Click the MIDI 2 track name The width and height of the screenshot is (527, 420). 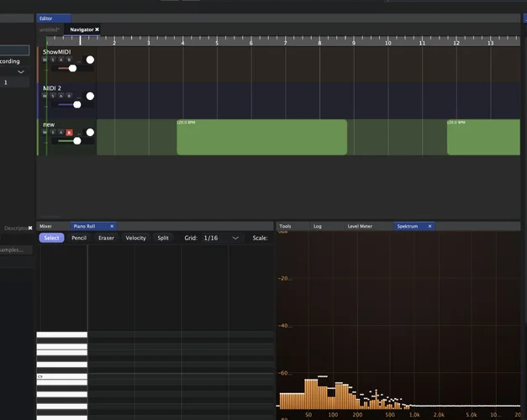[52, 88]
